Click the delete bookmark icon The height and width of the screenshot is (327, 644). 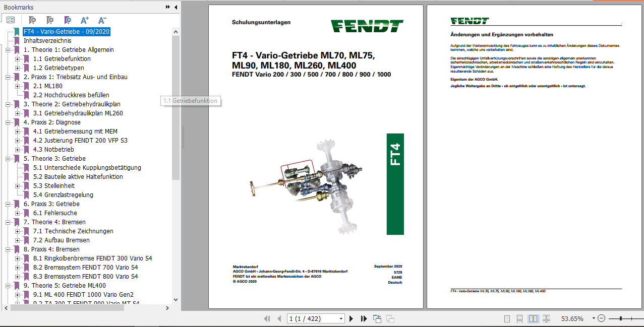[x=32, y=20]
